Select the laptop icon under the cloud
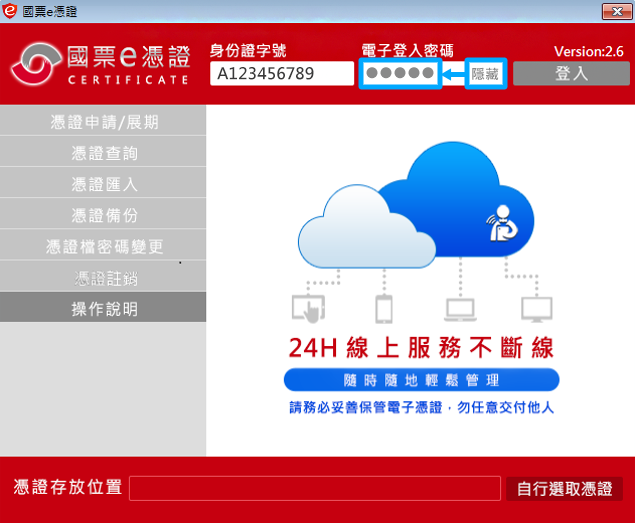This screenshot has height=523, width=635. pyautogui.click(x=460, y=309)
